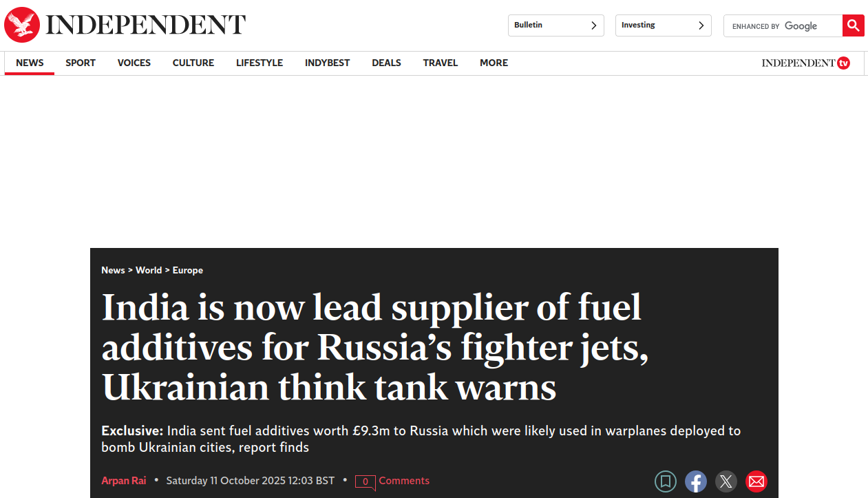Open the Sport section
This screenshot has width=868, height=498.
click(x=81, y=63)
